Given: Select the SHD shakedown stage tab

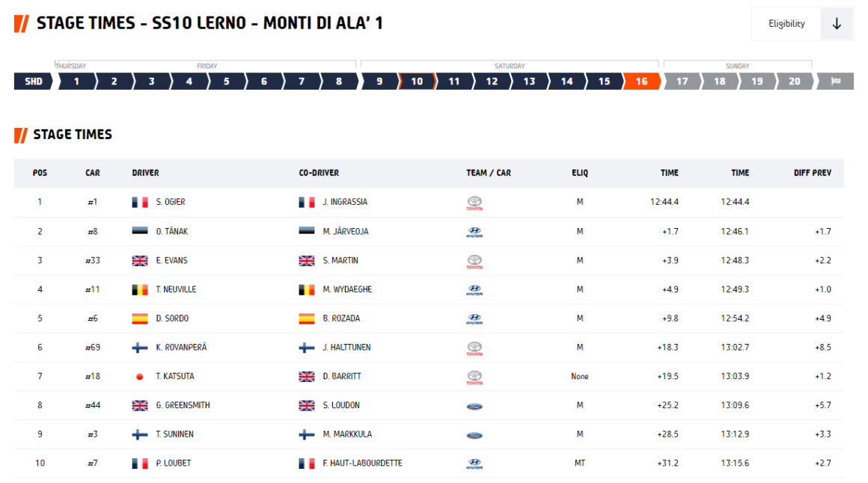Looking at the screenshot, I should [x=34, y=81].
